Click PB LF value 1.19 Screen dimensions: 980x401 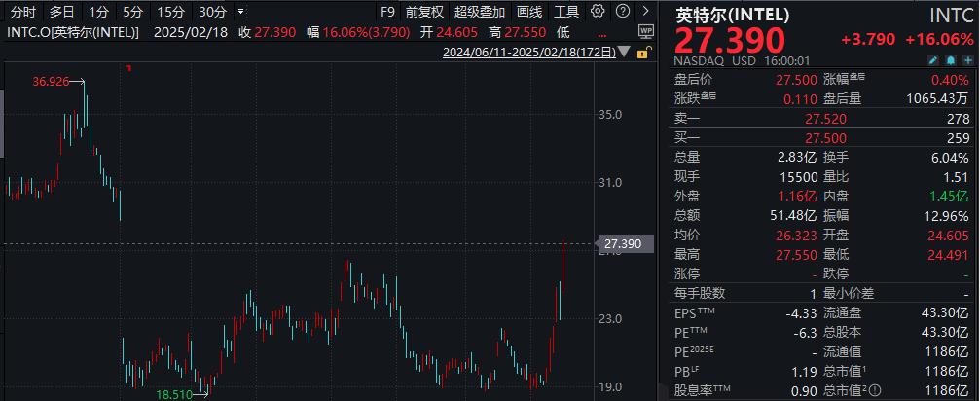click(805, 372)
